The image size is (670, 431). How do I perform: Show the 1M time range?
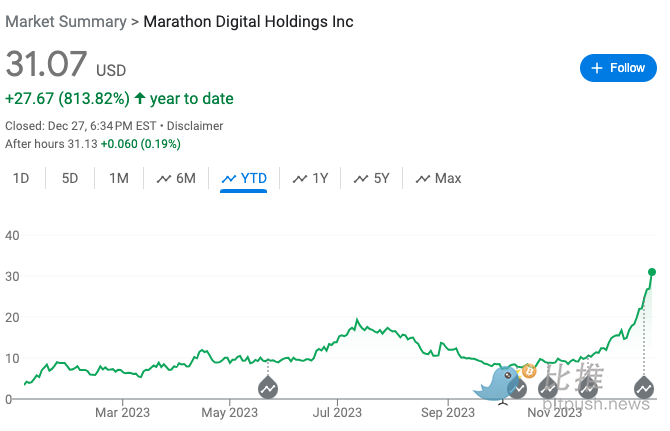pos(119,178)
